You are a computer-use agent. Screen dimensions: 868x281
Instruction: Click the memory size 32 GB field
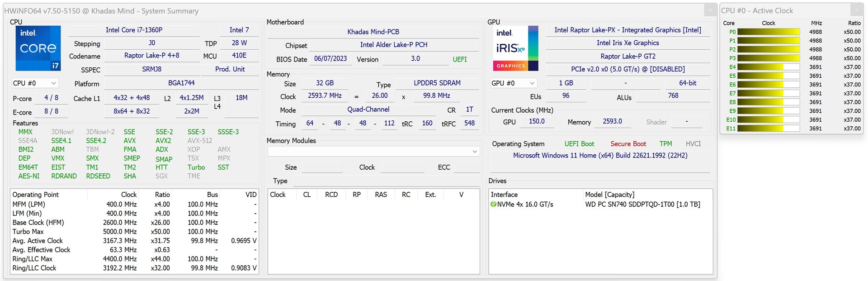325,83
